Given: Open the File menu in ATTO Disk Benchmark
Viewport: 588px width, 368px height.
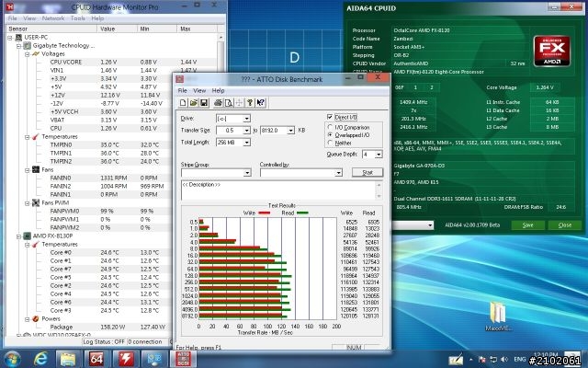Looking at the screenshot, I should click(x=182, y=90).
